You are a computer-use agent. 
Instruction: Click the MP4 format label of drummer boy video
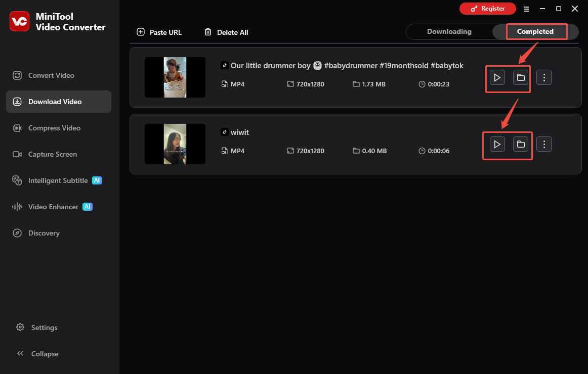(x=237, y=84)
